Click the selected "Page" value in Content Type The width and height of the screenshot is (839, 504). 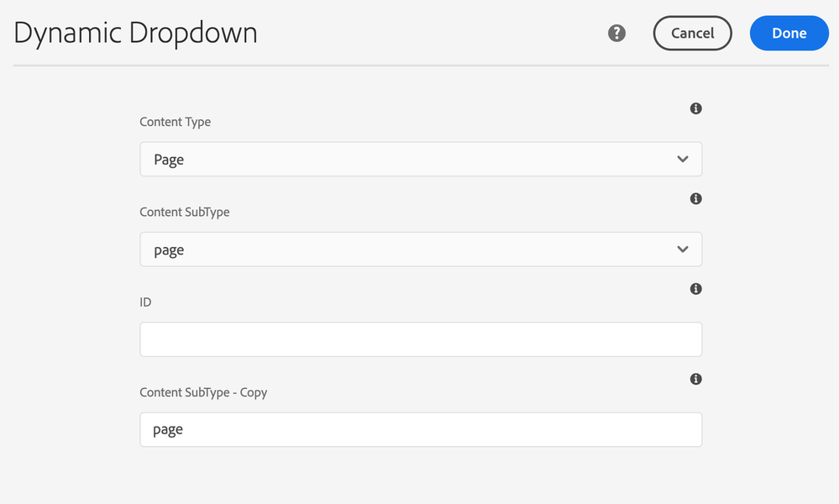pyautogui.click(x=169, y=160)
